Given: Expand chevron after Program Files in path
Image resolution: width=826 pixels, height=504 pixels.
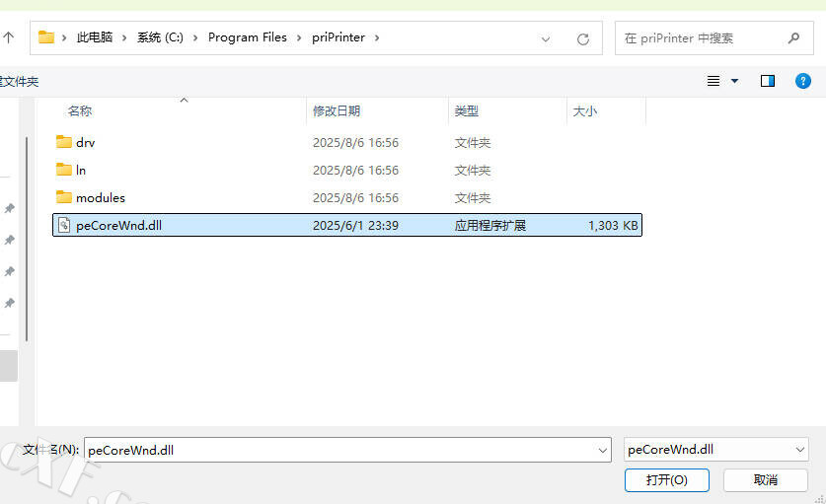Looking at the screenshot, I should 299,37.
